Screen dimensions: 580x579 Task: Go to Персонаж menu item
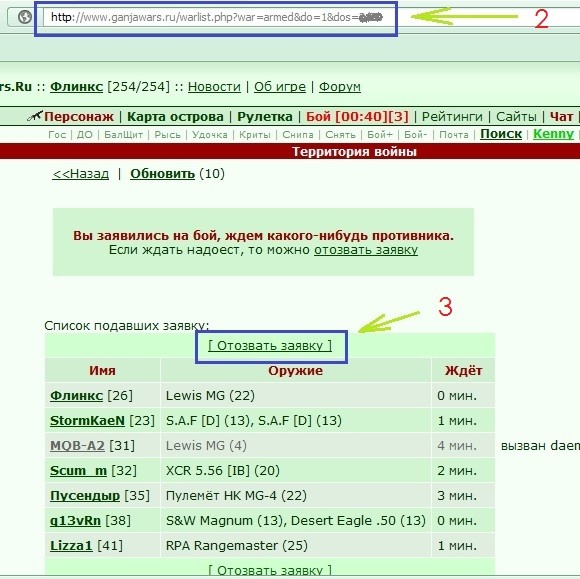coord(79,117)
